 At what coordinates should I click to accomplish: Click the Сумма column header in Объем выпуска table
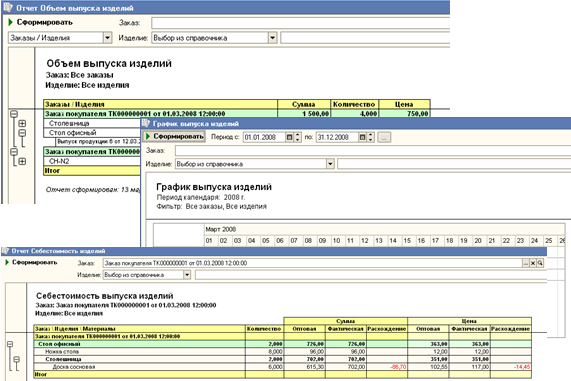coord(304,104)
